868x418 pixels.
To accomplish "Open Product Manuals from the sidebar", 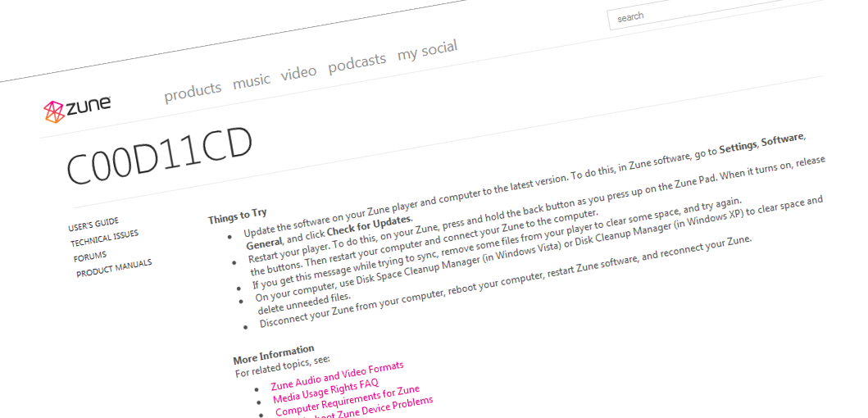I will click(x=114, y=268).
